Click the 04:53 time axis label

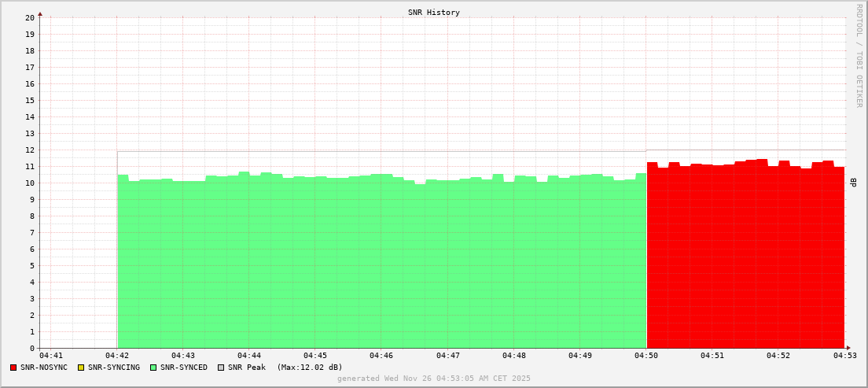pyautogui.click(x=845, y=356)
